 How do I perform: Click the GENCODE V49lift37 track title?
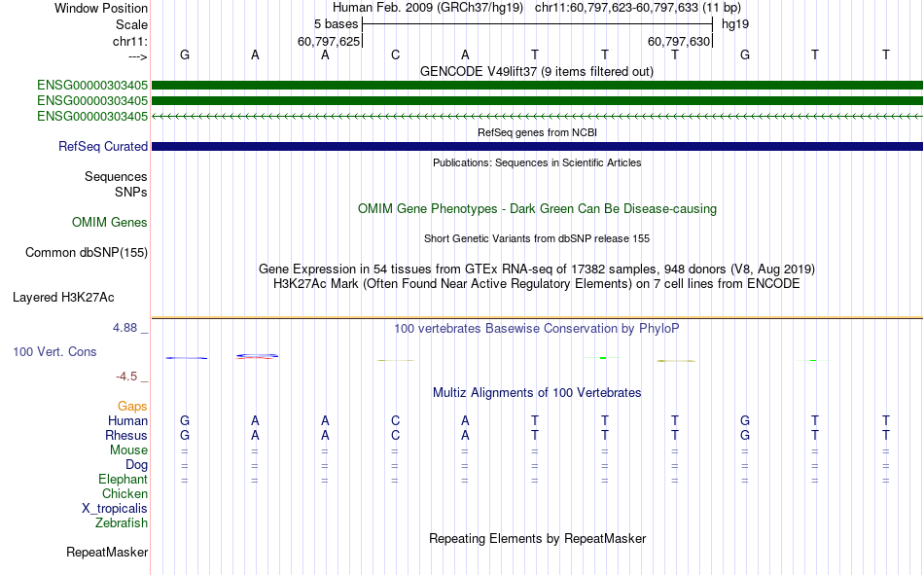(x=536, y=71)
